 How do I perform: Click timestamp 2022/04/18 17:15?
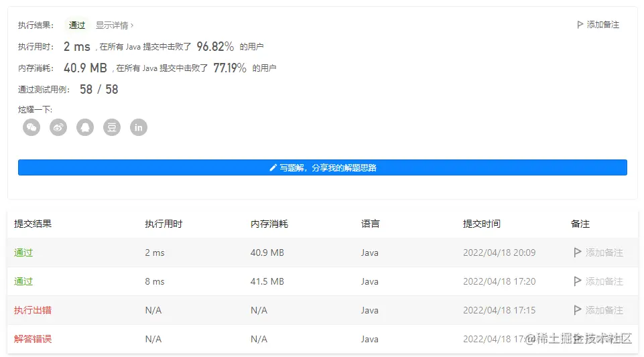[x=499, y=310]
